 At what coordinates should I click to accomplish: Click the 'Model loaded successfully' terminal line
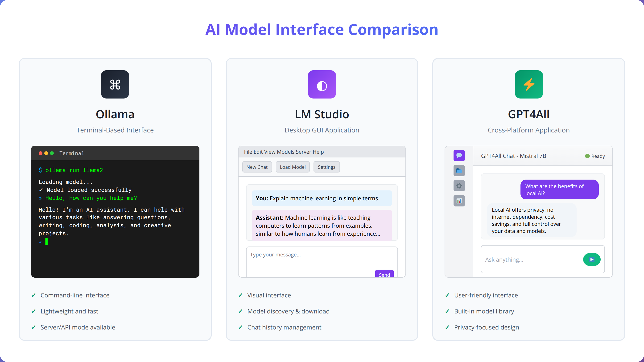point(85,190)
